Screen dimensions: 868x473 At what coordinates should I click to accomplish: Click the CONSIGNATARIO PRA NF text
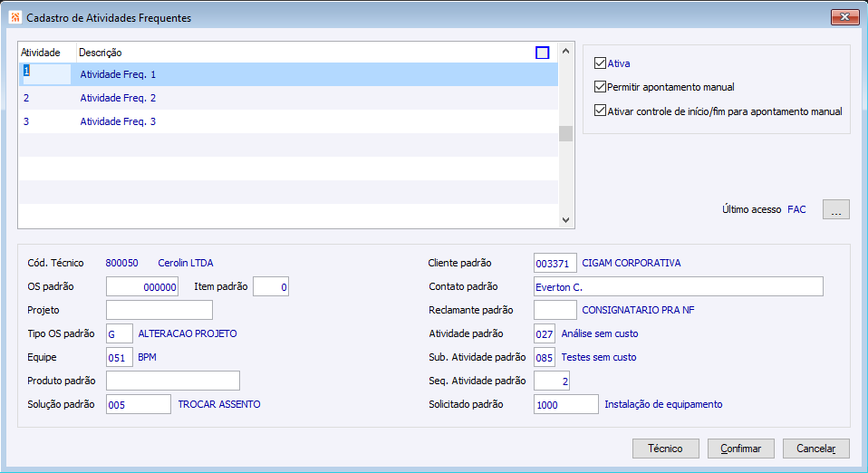(x=638, y=310)
